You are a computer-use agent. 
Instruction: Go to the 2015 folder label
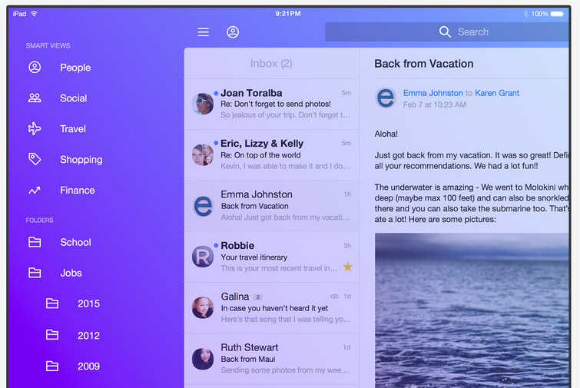(x=88, y=304)
